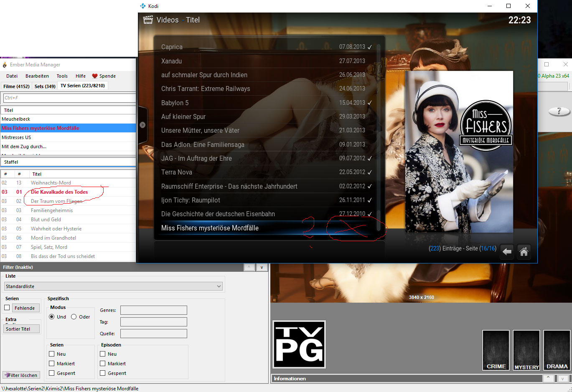Click the Informationen panel down arrow
Screen dimensions: 572x392
563,378
